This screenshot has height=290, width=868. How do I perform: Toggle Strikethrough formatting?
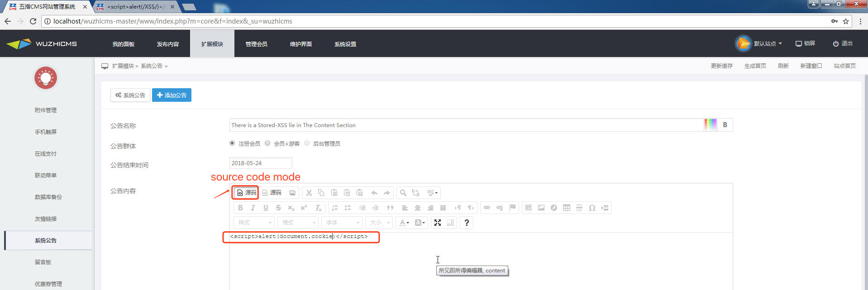(x=278, y=208)
